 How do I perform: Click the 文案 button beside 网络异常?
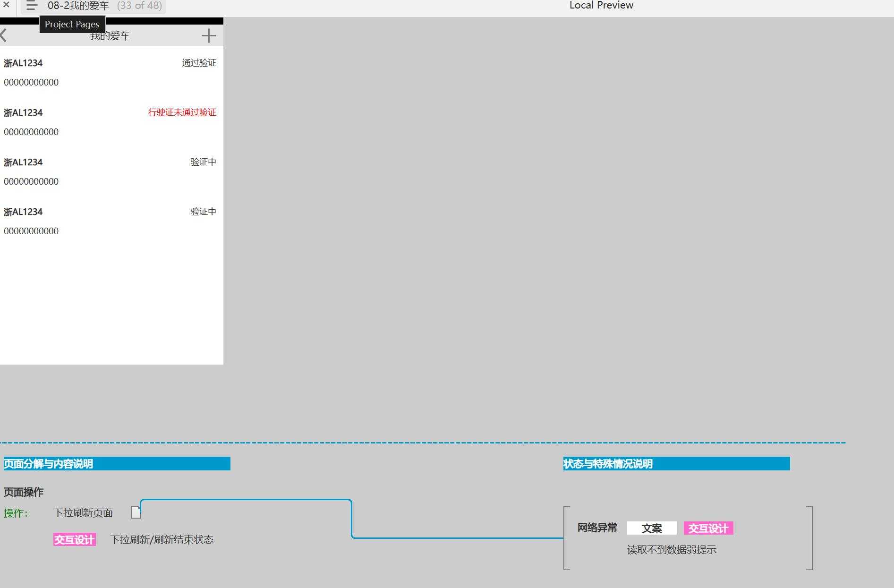(652, 528)
